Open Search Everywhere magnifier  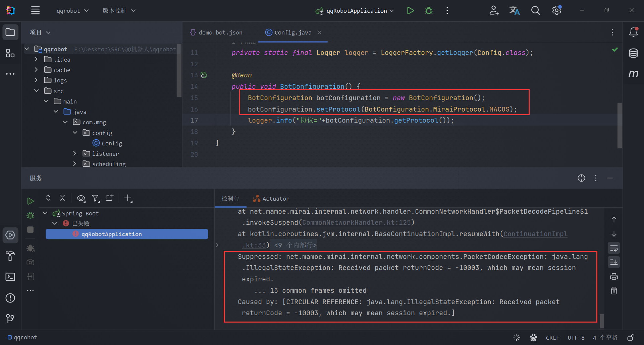pyautogui.click(x=535, y=10)
